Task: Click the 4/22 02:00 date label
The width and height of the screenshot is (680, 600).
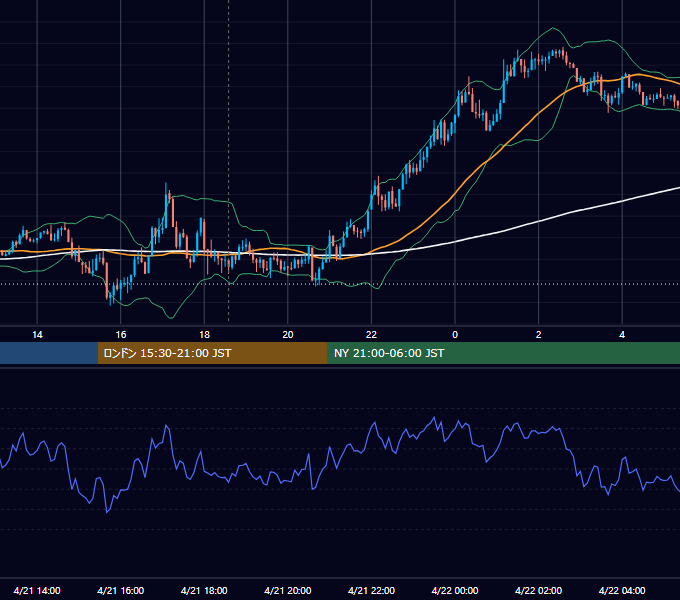Action: click(x=539, y=590)
